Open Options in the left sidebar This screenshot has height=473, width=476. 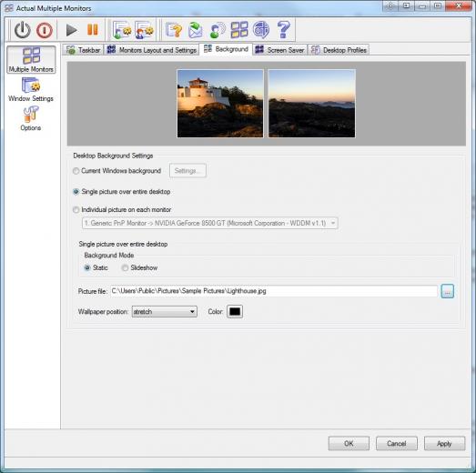coord(31,118)
